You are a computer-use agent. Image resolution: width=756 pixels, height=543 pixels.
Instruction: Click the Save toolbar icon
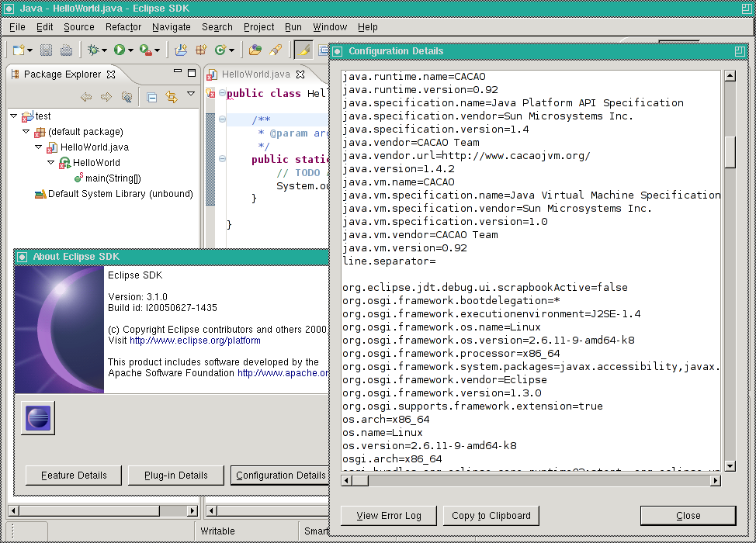pos(46,50)
